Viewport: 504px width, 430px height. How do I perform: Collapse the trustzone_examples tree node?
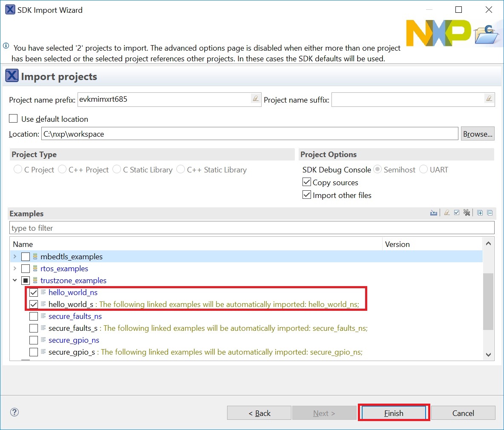pyautogui.click(x=15, y=281)
